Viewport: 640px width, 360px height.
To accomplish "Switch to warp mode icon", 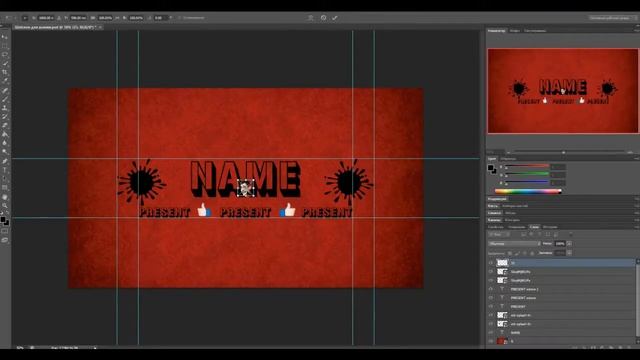I will pos(311,18).
